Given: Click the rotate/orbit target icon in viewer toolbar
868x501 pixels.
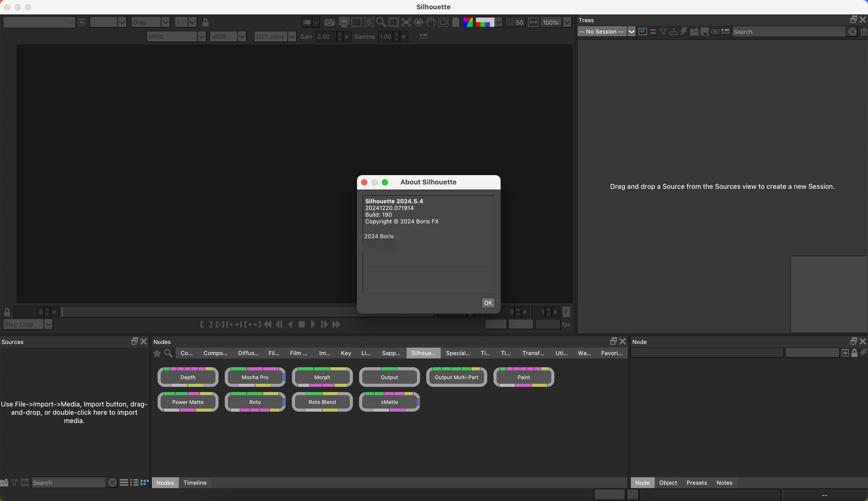Looking at the screenshot, I should pyautogui.click(x=418, y=22).
